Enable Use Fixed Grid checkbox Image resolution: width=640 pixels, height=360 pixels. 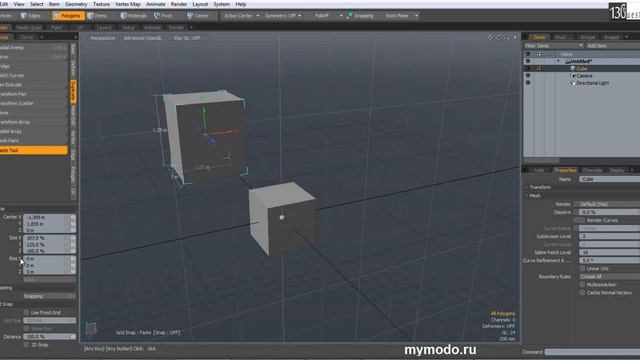[26, 312]
